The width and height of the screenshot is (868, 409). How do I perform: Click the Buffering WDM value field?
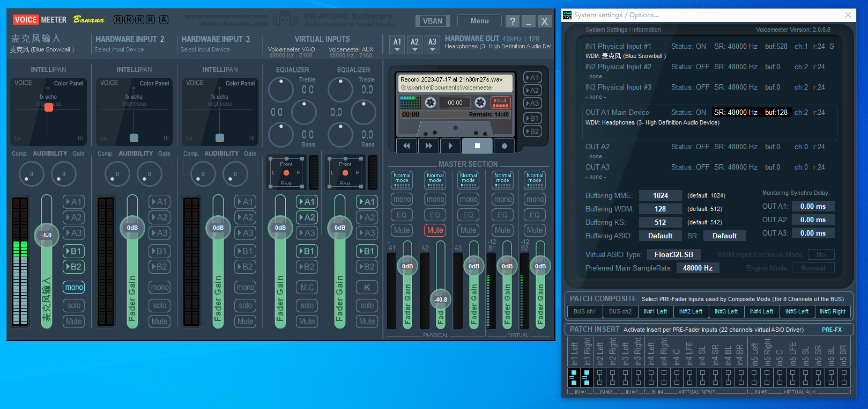[660, 209]
